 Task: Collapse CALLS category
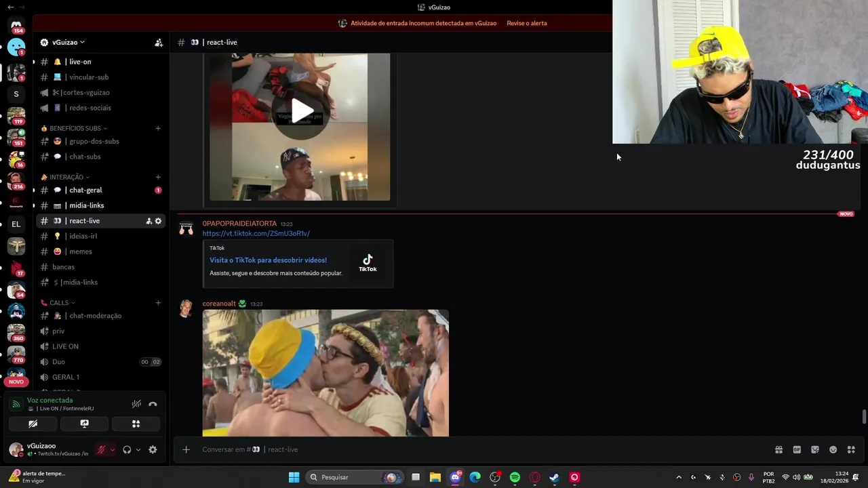click(58, 302)
